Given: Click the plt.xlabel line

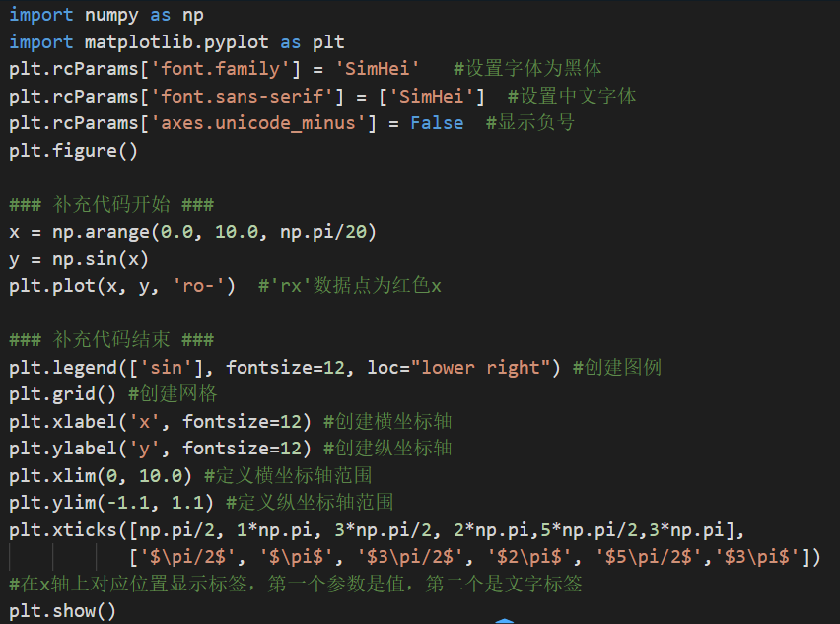Looking at the screenshot, I should click(x=160, y=421).
